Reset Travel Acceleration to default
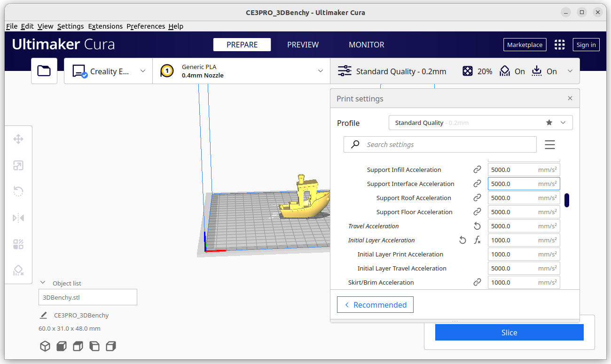 [477, 226]
